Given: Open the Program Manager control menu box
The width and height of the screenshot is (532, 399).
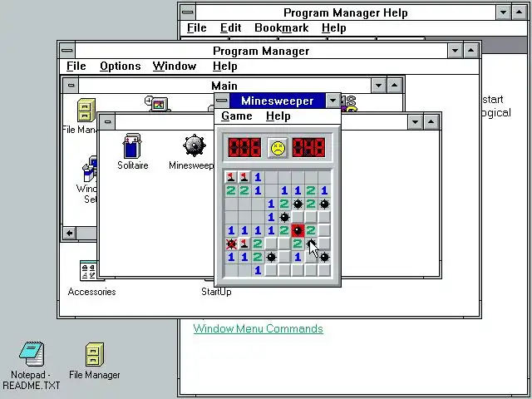Looking at the screenshot, I should 66,51.
